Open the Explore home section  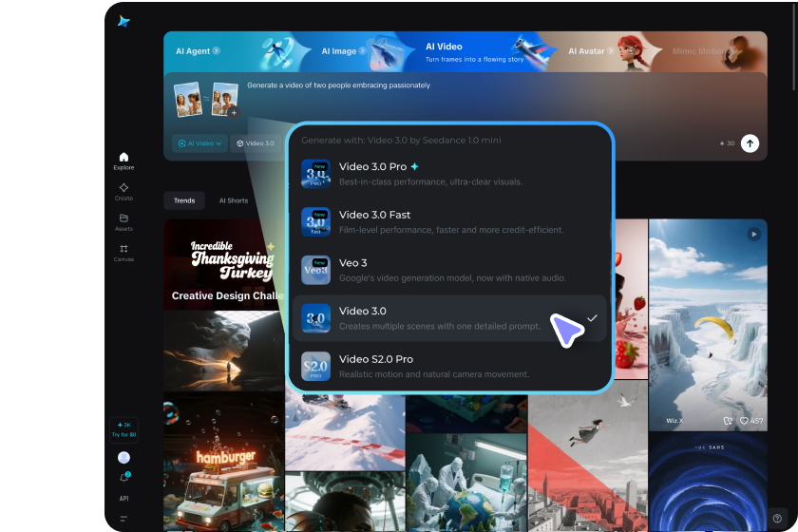(123, 161)
